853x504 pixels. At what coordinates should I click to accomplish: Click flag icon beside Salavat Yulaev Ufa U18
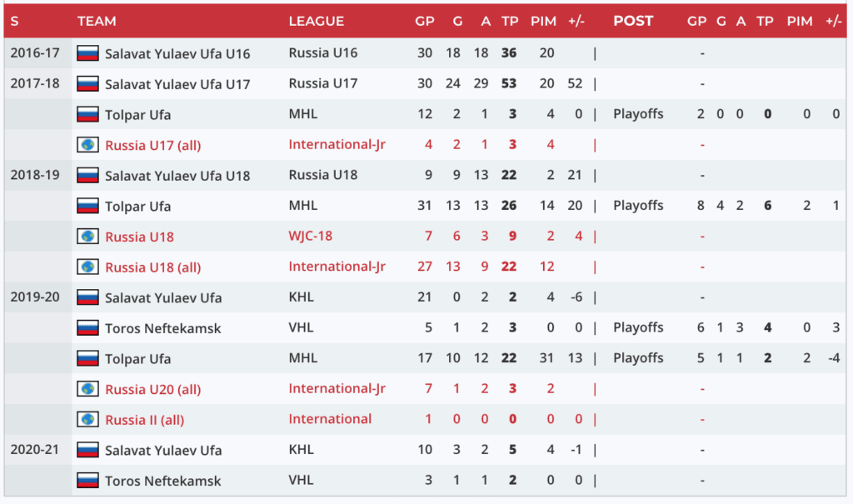point(87,176)
